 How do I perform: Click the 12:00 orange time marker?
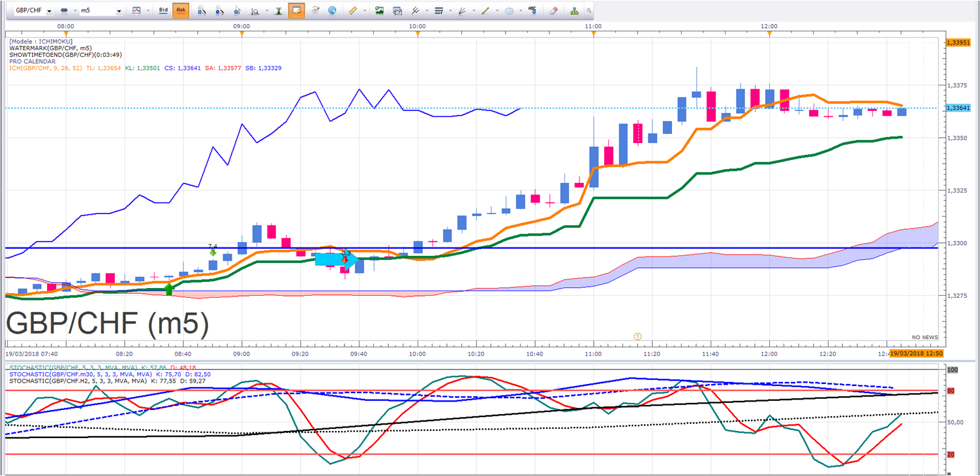tap(769, 34)
